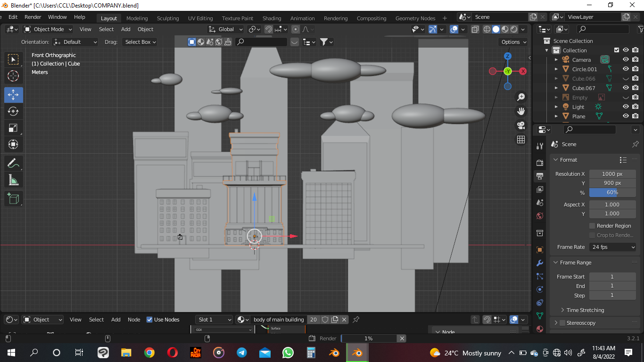Hide Plane object in viewport
The image size is (644, 362).
pyautogui.click(x=626, y=116)
